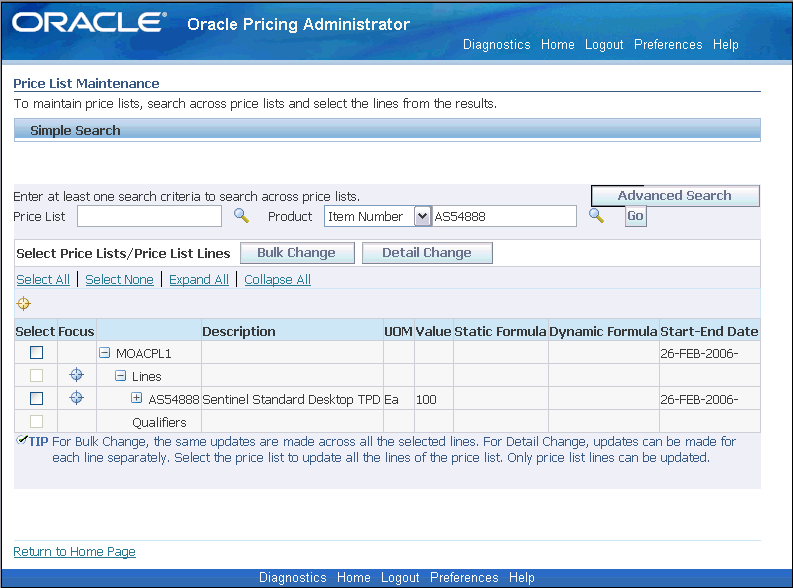This screenshot has height=588, width=793.
Task: Click the Qualifiers tree label
Action: [159, 423]
